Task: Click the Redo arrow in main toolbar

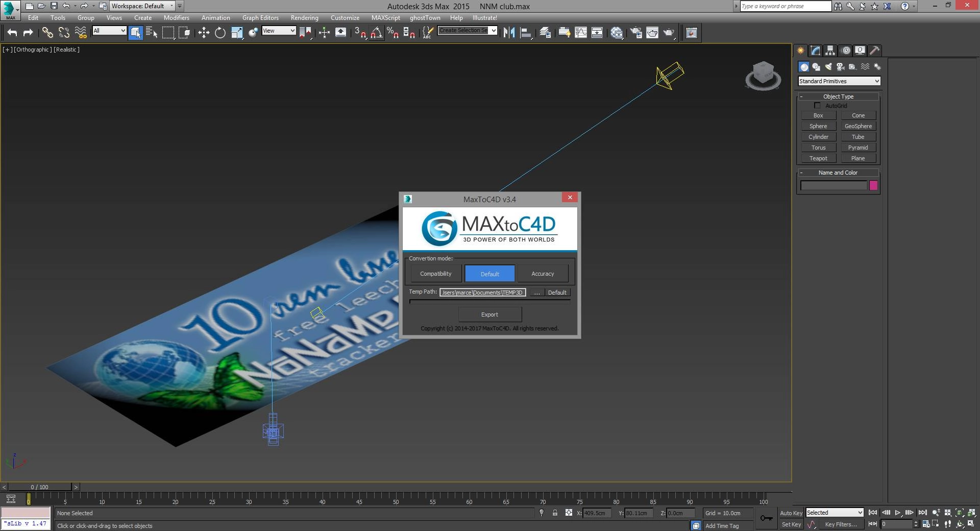Action: tap(29, 33)
